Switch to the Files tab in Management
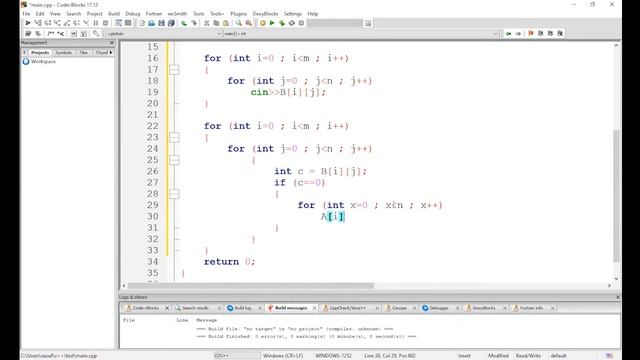The image size is (640, 360). (x=84, y=53)
